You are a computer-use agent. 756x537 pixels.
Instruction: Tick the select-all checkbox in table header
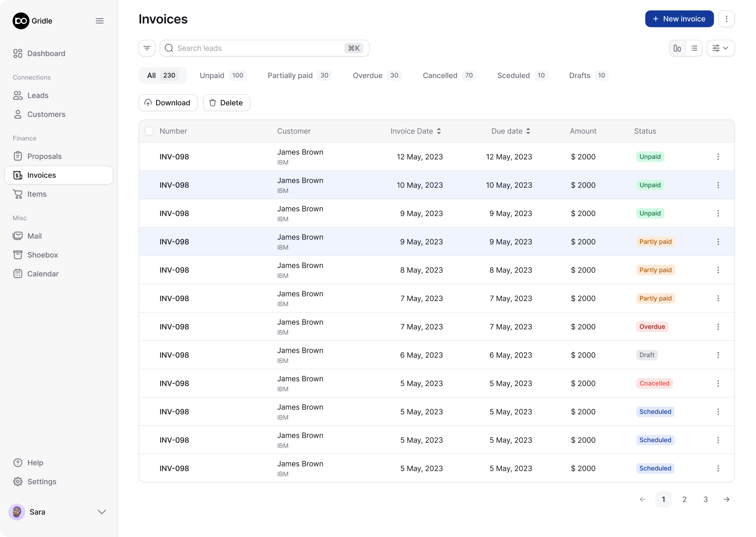(149, 131)
